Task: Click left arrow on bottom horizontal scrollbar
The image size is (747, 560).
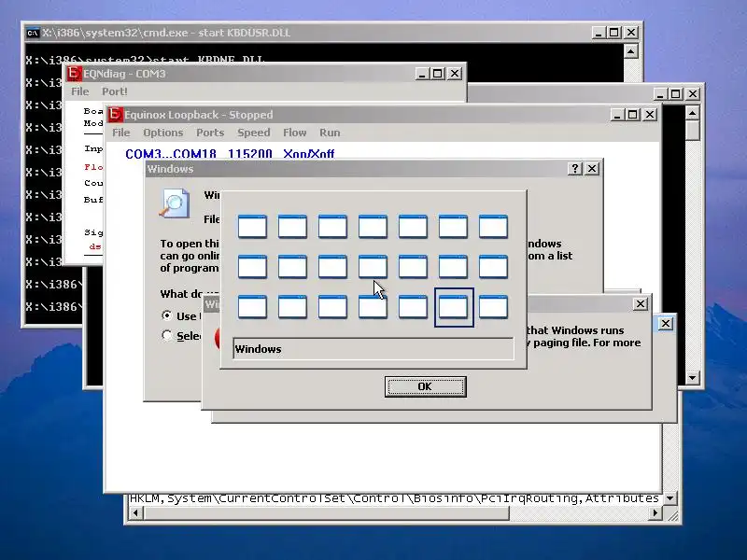Action: (135, 512)
